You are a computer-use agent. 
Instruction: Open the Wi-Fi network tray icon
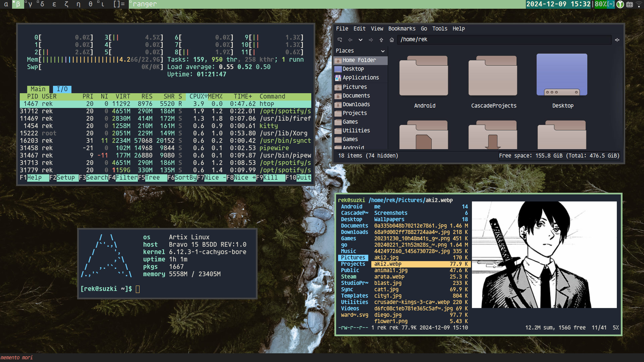click(x=639, y=4)
